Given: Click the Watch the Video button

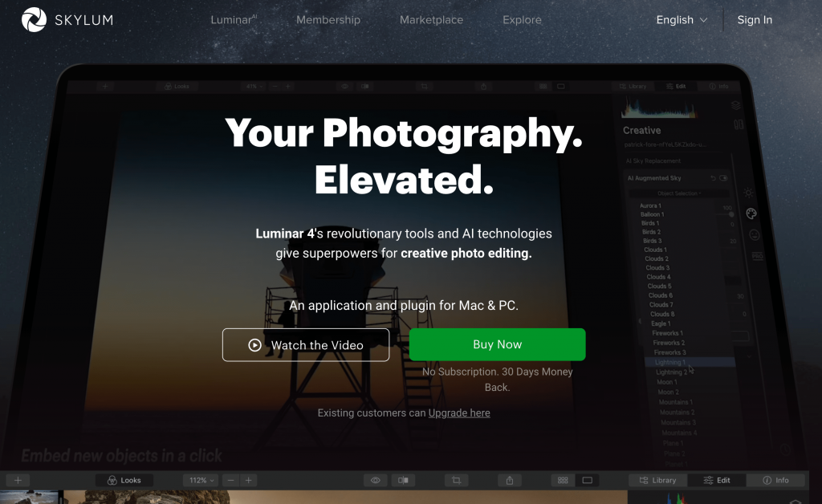Looking at the screenshot, I should [306, 345].
